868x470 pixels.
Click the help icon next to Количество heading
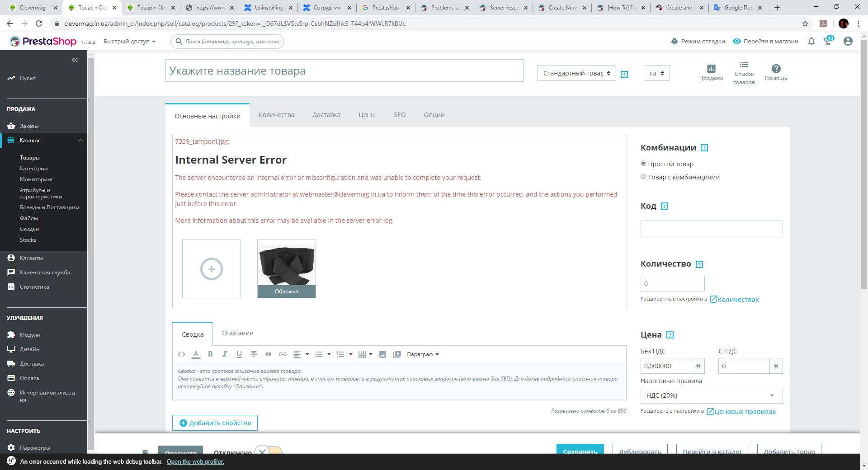699,264
